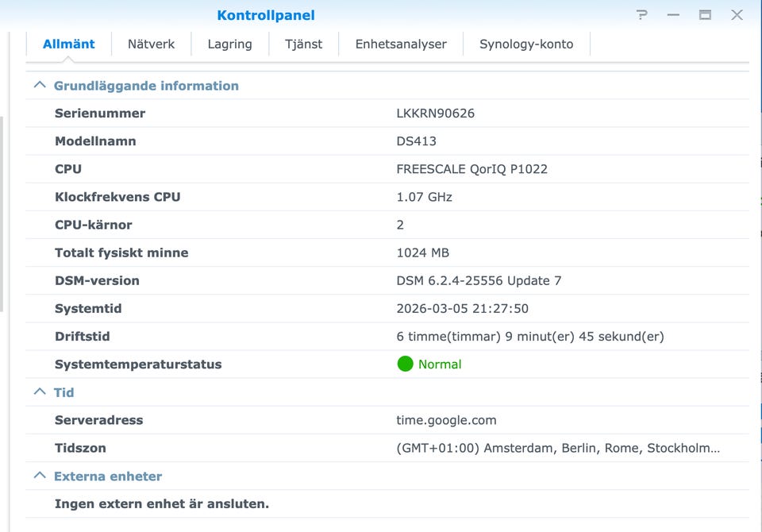The height and width of the screenshot is (532, 762).
Task: Collapse the Grundläggande information section
Action: pos(39,86)
